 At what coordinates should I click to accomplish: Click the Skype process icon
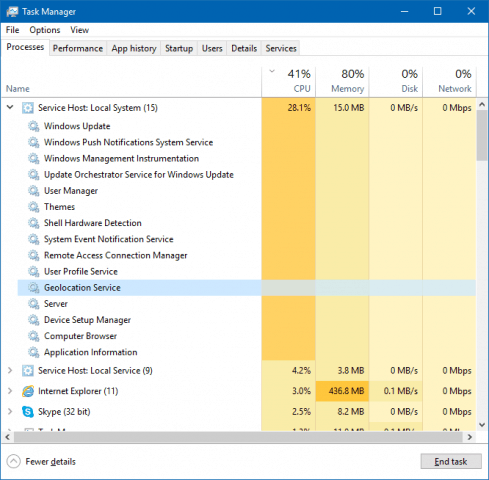[x=28, y=412]
